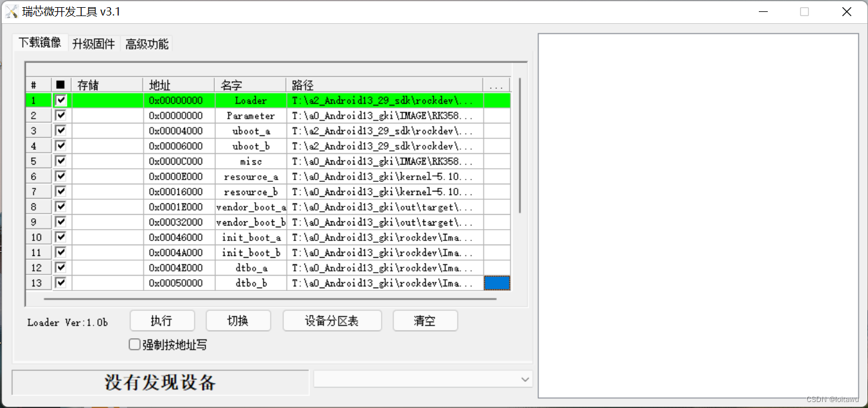Click address 0x0000C000 cell
The width and height of the screenshot is (868, 408).
tap(179, 161)
